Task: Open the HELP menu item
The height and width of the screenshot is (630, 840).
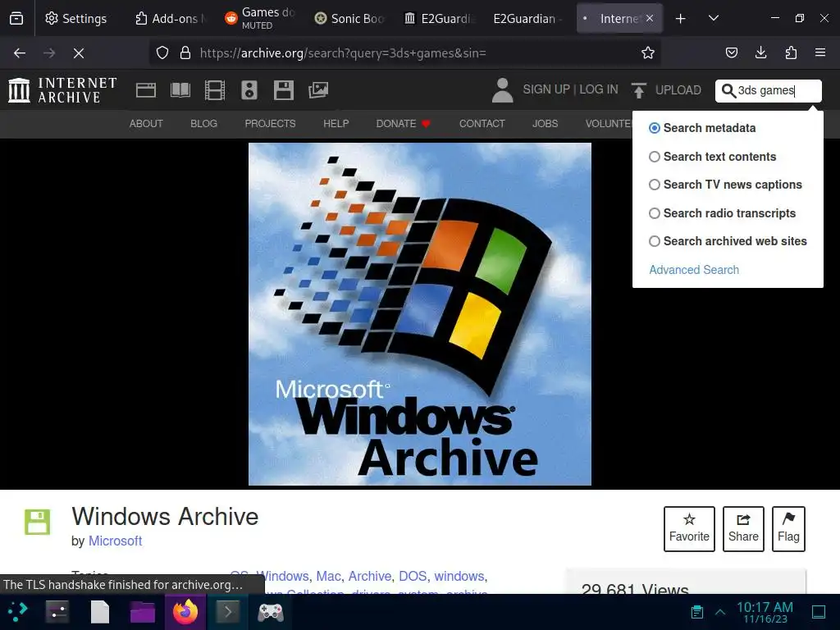Action: 336,124
